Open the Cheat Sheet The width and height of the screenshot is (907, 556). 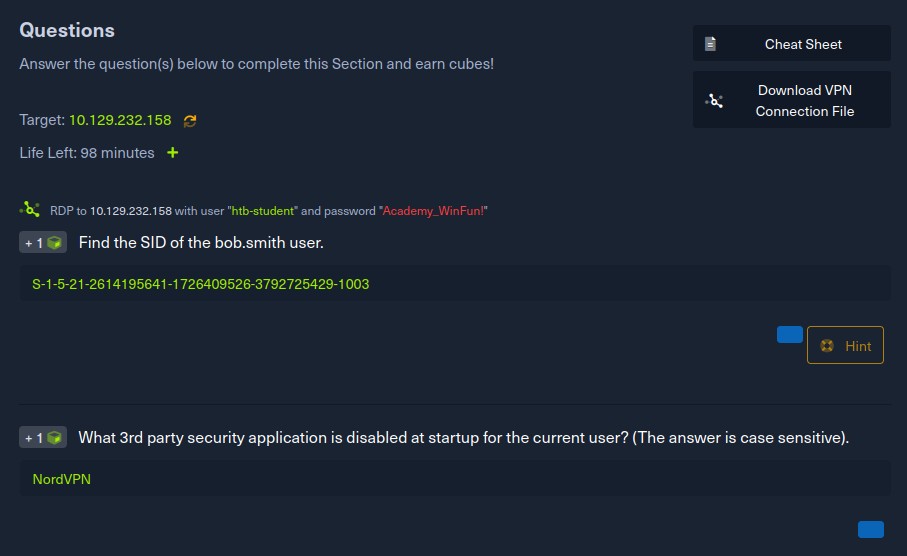[791, 43]
